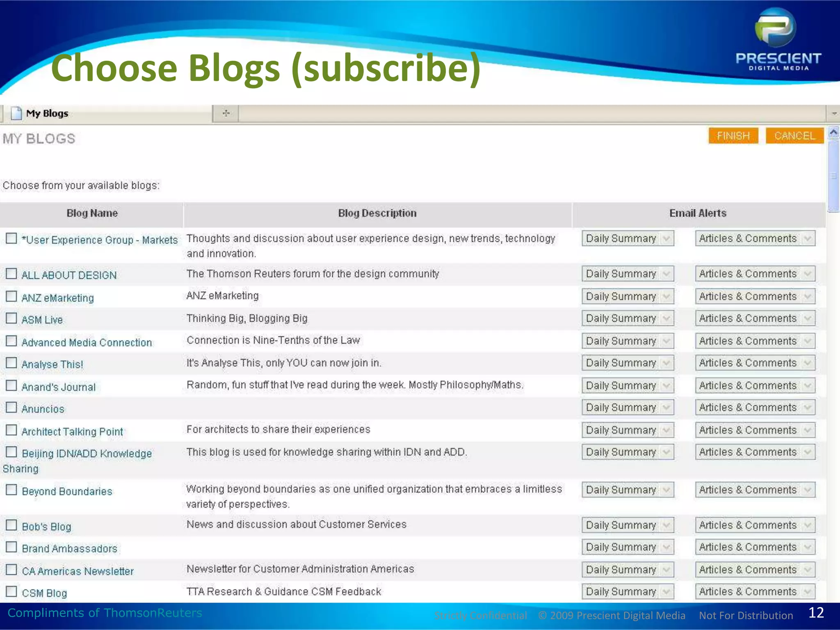Check the Bob's Blog checkbox
This screenshot has height=630, width=840.
tap(11, 525)
